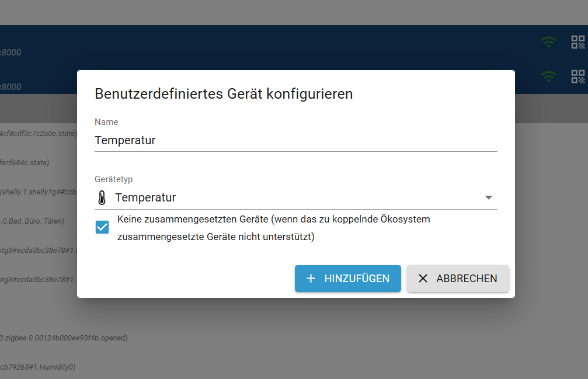Click the Humidity0 entry in the background
Image resolution: width=588 pixels, height=379 pixels.
[37, 367]
